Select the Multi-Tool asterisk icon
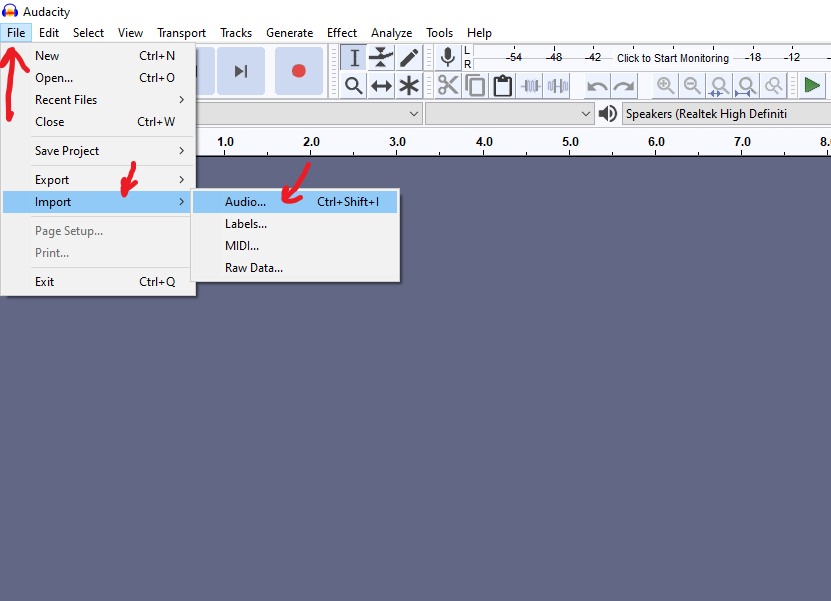 pyautogui.click(x=409, y=86)
